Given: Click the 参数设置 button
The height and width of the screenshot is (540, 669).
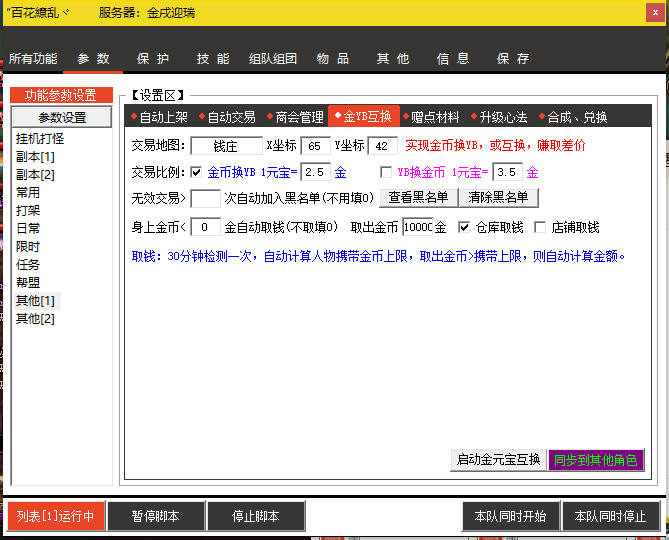Looking at the screenshot, I should 62,117.
